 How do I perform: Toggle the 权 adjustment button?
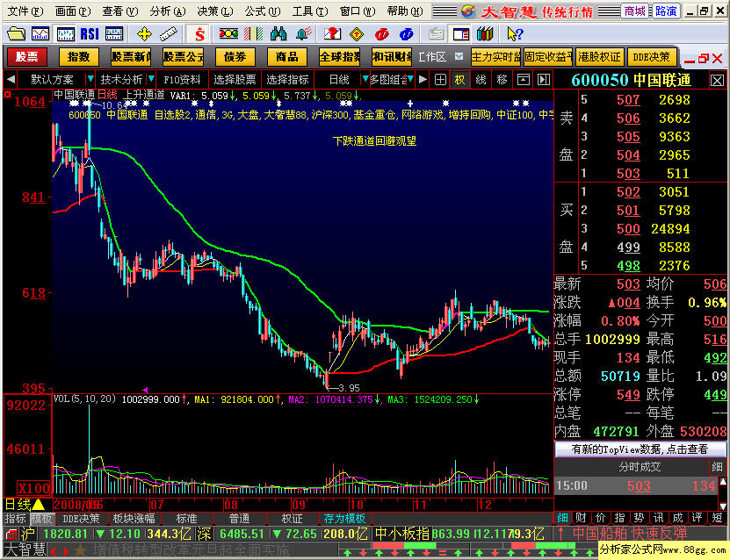tap(459, 80)
